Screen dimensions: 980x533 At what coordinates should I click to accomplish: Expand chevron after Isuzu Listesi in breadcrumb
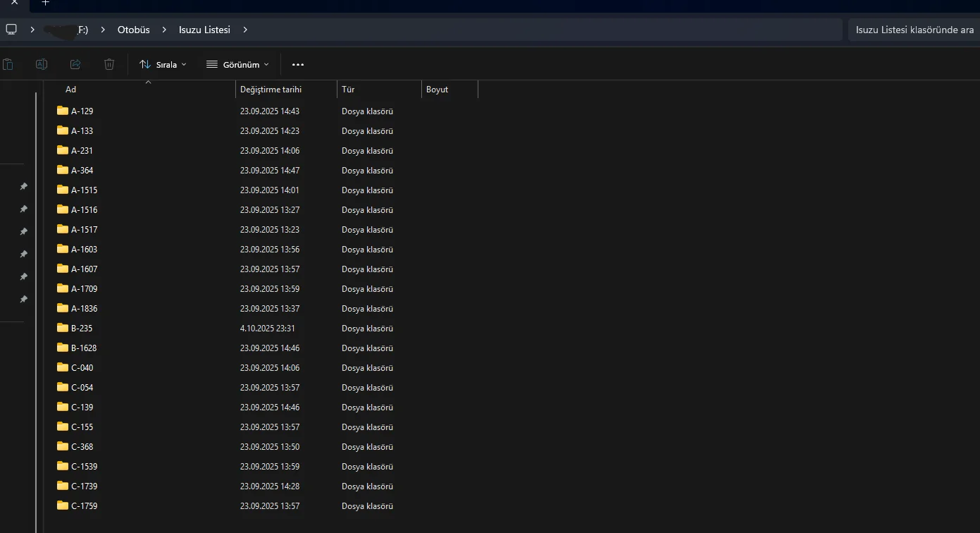245,30
